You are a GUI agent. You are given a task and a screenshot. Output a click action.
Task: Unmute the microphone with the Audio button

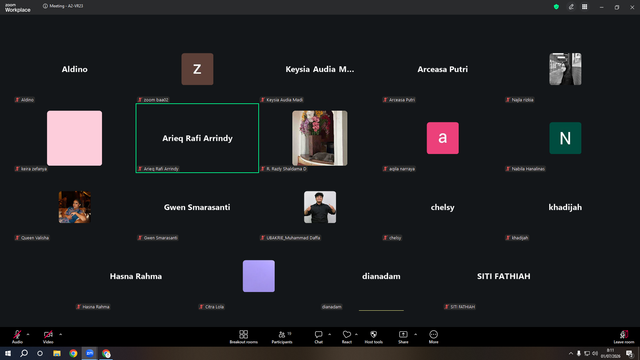pos(17,336)
